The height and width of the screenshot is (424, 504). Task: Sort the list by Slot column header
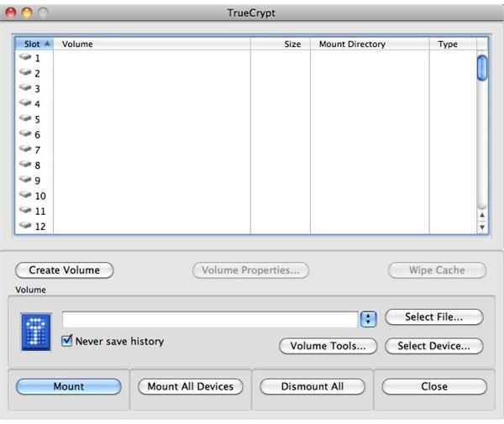(x=34, y=44)
